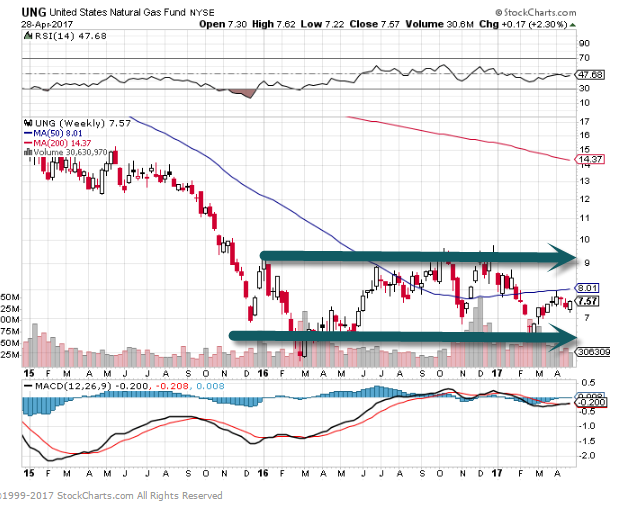Click the Open 7.30 value
Screen dimensions: 633x512
[223, 24]
